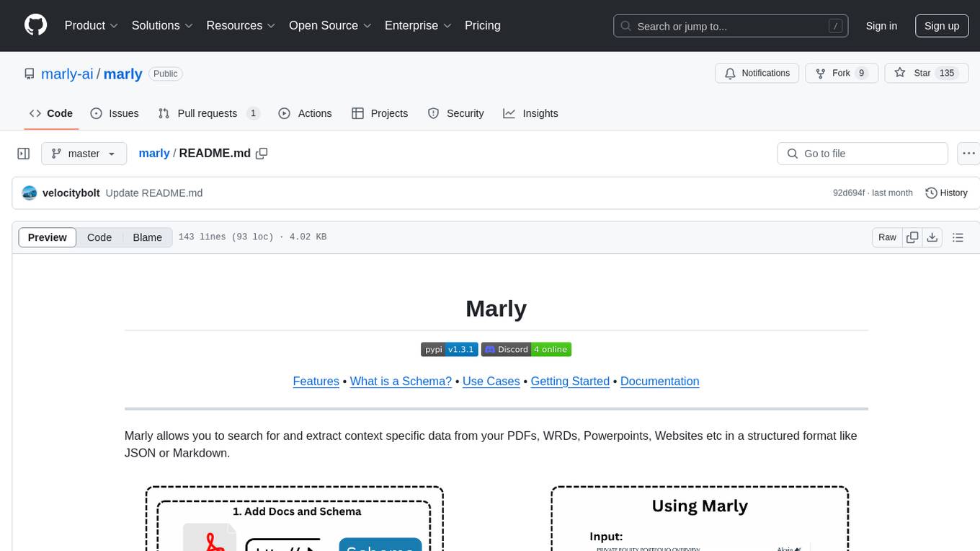Click the Marly README heading
The image size is (980, 551).
496,309
